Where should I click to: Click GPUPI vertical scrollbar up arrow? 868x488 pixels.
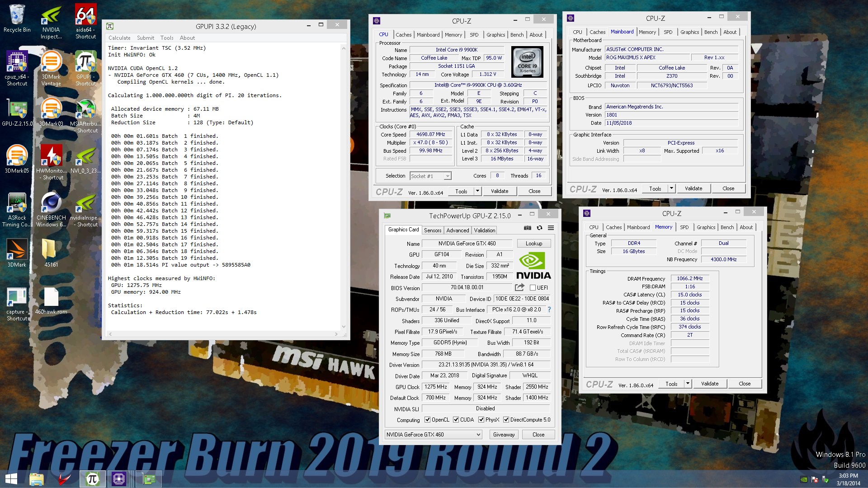[344, 48]
